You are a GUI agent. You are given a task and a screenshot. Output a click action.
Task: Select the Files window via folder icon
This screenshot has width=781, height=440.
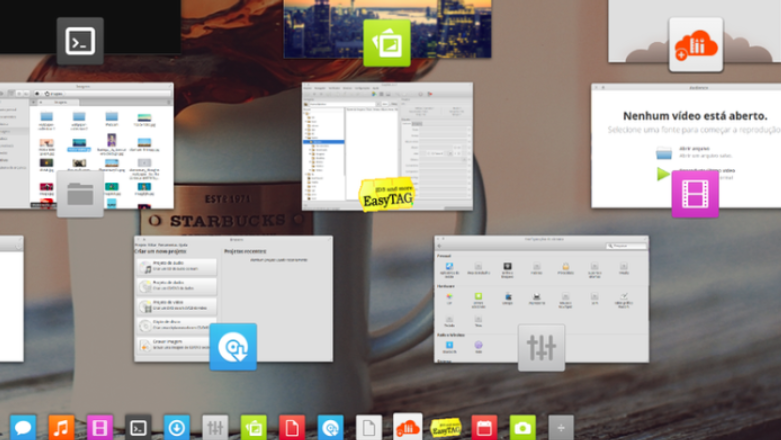pos(80,194)
